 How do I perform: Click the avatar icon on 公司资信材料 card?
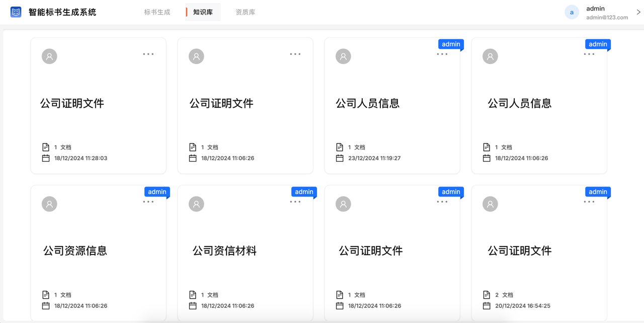click(196, 204)
